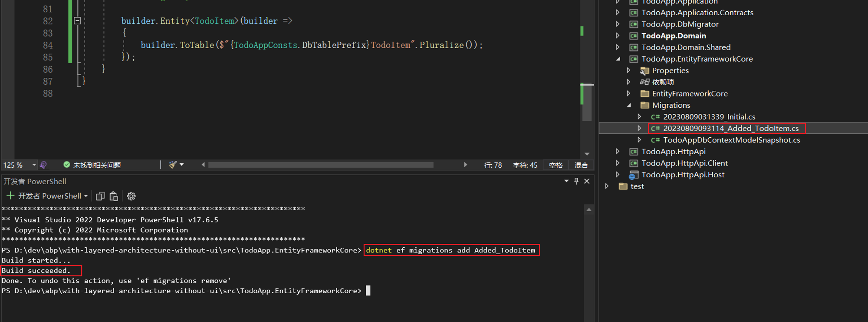Select TodoAppDbContextModelSnapshot.cs in Solution Explorer
Viewport: 868px width, 322px height.
pyautogui.click(x=731, y=140)
